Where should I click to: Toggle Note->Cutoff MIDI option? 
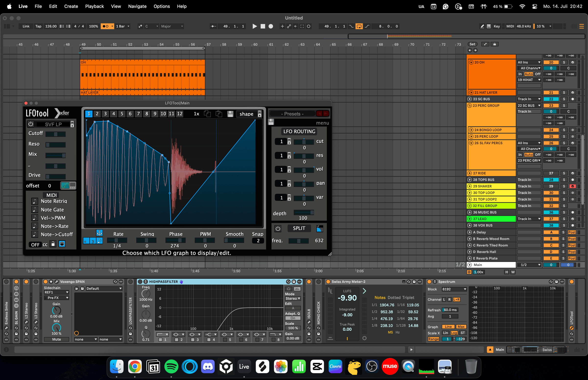pos(34,234)
